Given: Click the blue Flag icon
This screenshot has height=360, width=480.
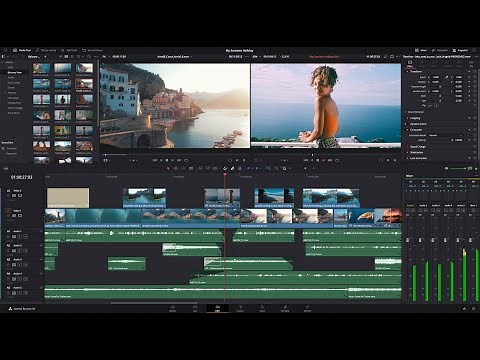Looking at the screenshot, I should (249, 169).
